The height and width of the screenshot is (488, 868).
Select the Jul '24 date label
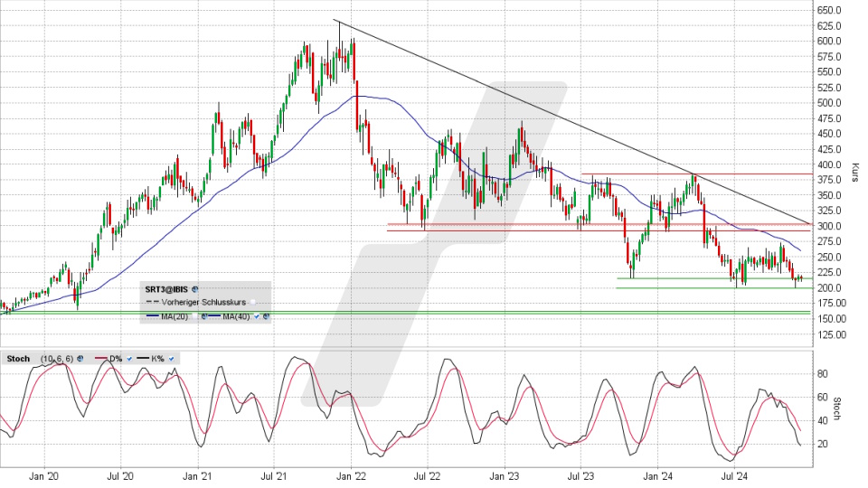tap(734, 476)
